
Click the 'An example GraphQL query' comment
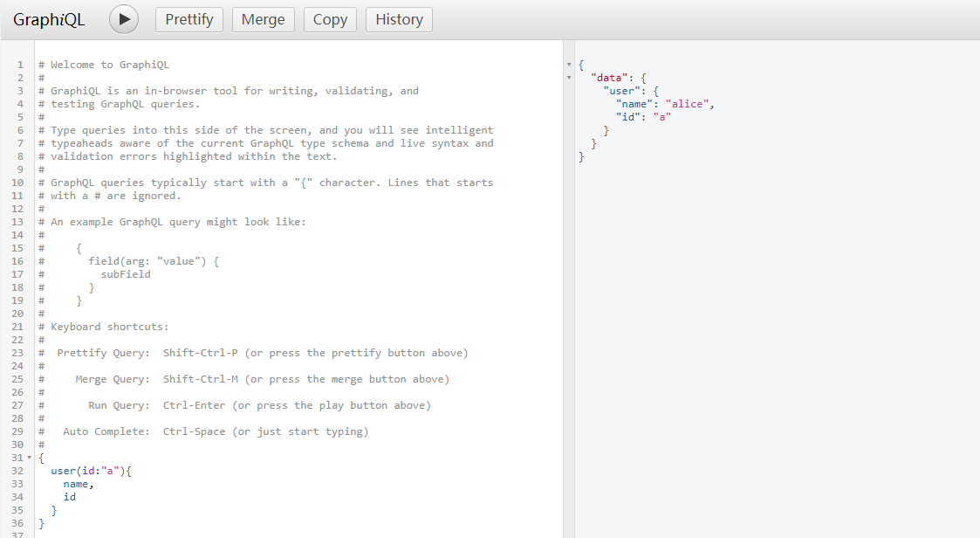pos(173,222)
